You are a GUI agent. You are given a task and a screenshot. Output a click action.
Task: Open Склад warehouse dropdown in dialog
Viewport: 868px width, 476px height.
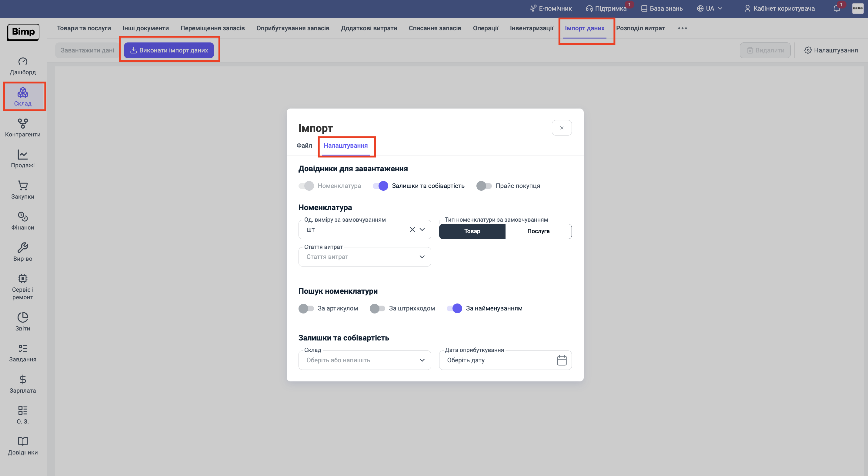click(364, 360)
